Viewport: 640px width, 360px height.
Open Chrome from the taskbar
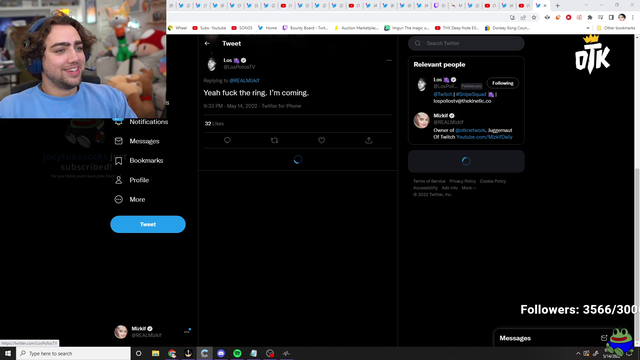172,353
